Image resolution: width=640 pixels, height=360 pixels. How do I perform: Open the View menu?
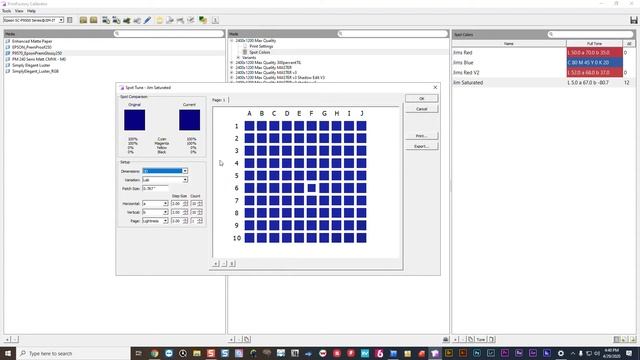19,11
